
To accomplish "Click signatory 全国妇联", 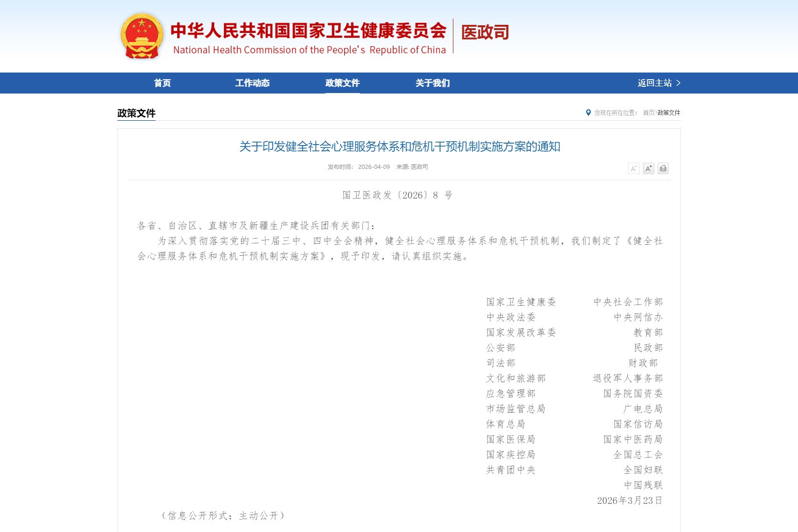I will pos(643,470).
